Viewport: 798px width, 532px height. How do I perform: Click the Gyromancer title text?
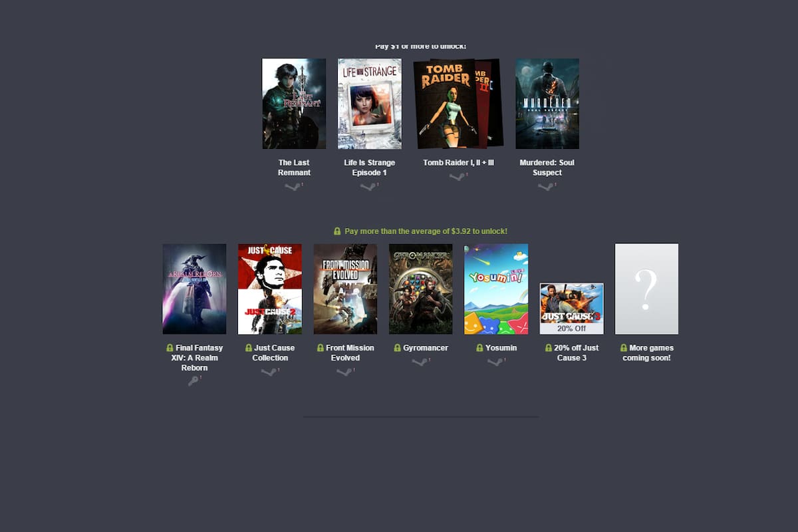point(426,348)
